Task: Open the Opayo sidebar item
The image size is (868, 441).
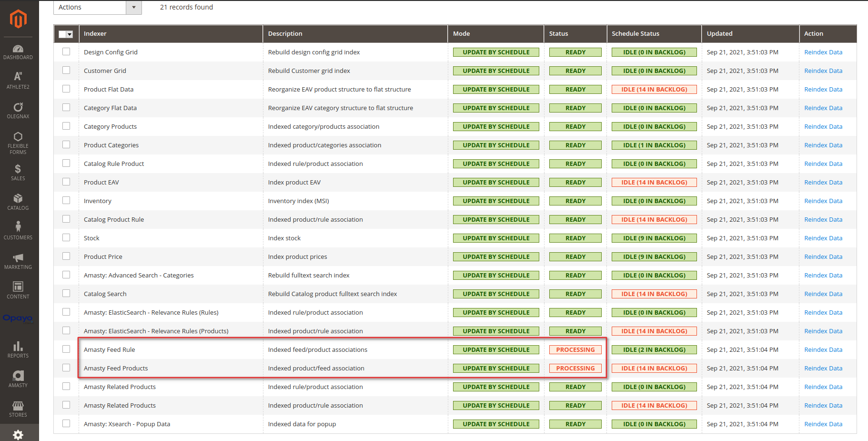Action: (x=18, y=318)
